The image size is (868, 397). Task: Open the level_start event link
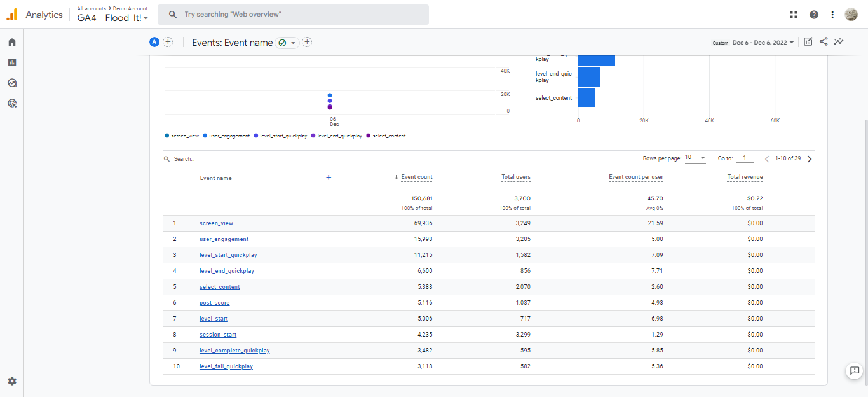pyautogui.click(x=214, y=319)
